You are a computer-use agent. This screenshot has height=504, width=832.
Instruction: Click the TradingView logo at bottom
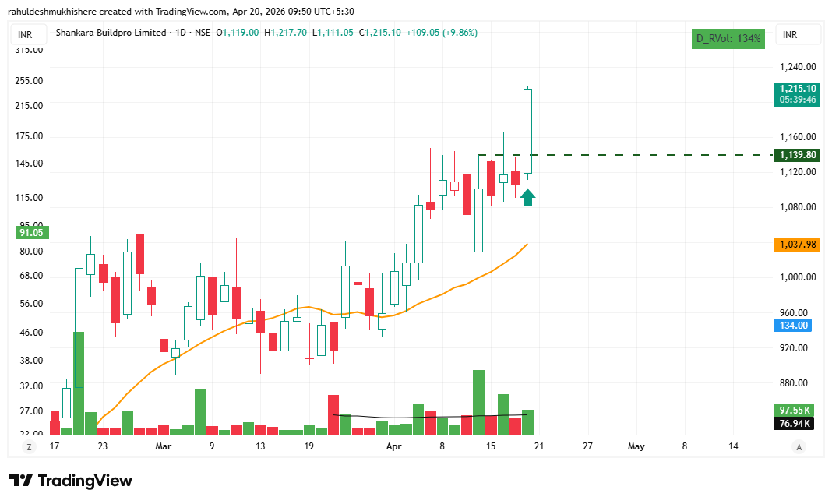pyautogui.click(x=71, y=481)
